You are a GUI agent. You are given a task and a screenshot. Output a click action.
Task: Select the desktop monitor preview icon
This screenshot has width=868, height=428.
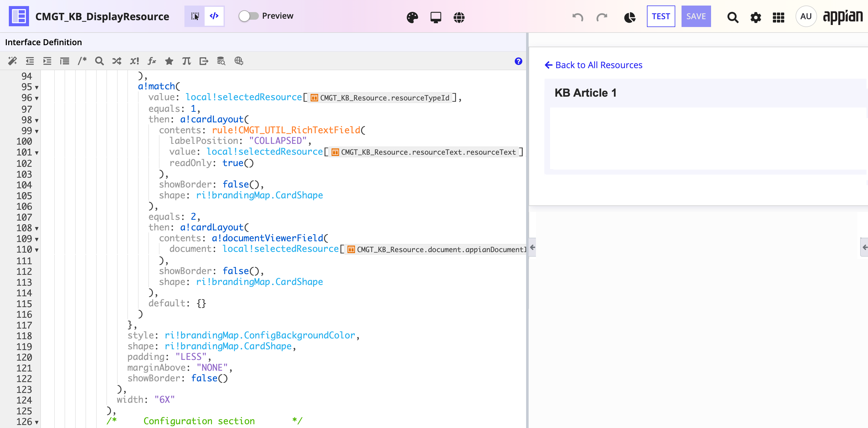[x=436, y=17]
